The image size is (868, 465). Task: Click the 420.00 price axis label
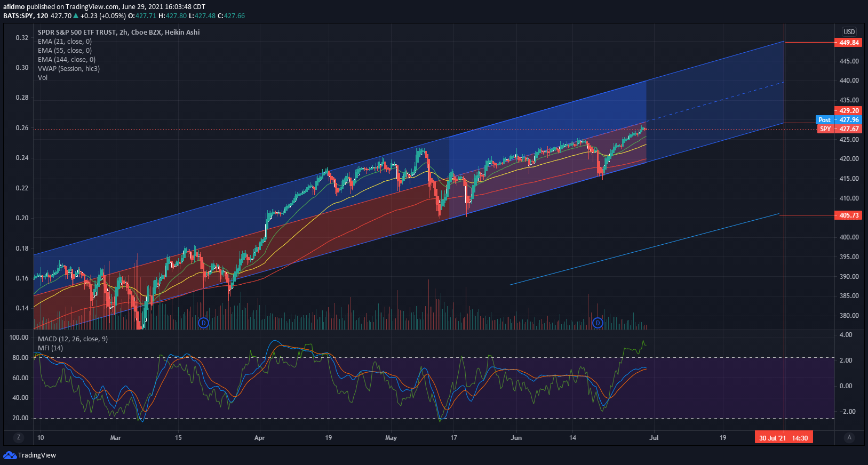tap(849, 159)
